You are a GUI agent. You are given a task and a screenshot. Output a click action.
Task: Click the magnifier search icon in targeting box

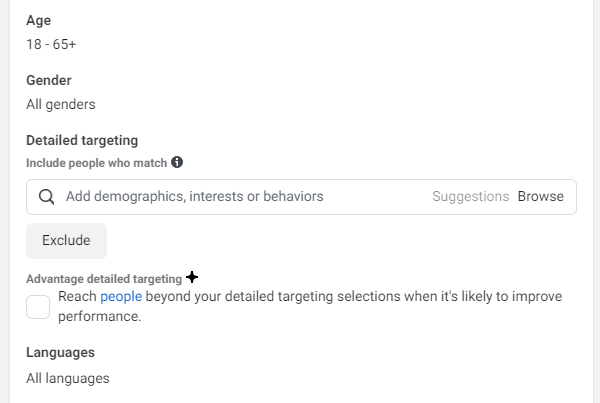tap(46, 197)
